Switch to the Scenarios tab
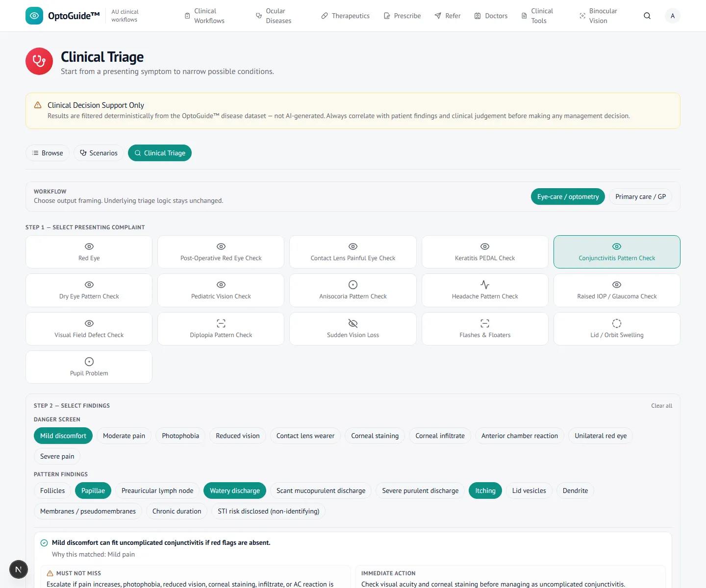The image size is (706, 588). coord(99,153)
